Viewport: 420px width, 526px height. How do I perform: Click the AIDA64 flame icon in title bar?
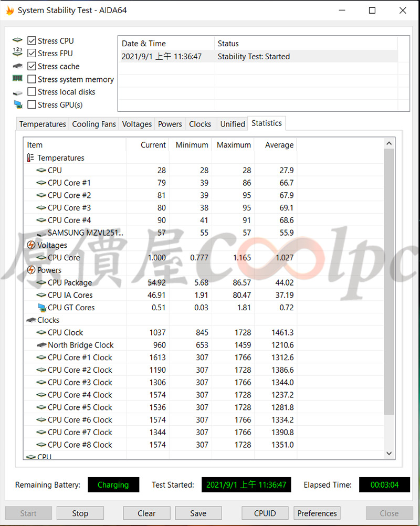(x=9, y=10)
